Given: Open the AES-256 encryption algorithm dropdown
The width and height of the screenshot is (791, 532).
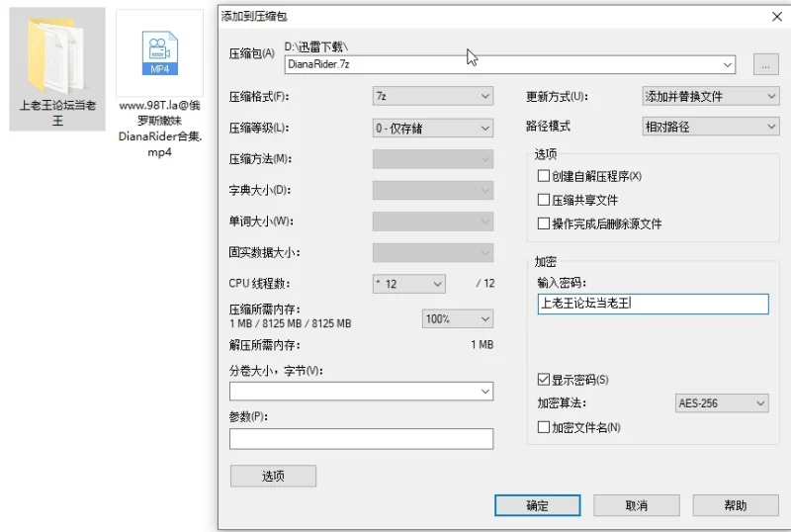Looking at the screenshot, I should click(722, 403).
